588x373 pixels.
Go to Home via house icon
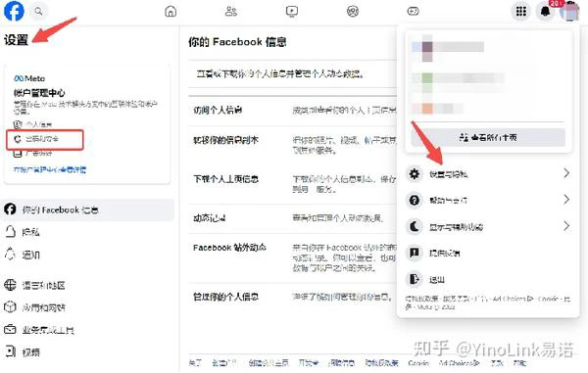[x=171, y=11]
